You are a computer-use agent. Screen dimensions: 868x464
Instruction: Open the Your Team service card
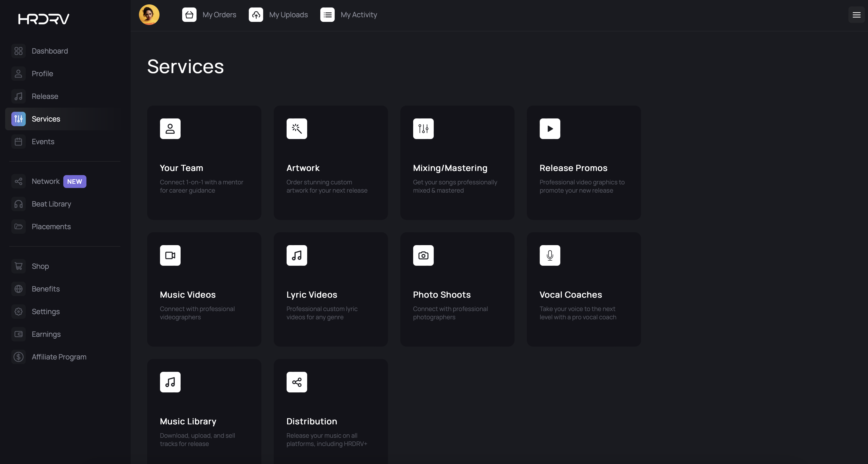[204, 162]
